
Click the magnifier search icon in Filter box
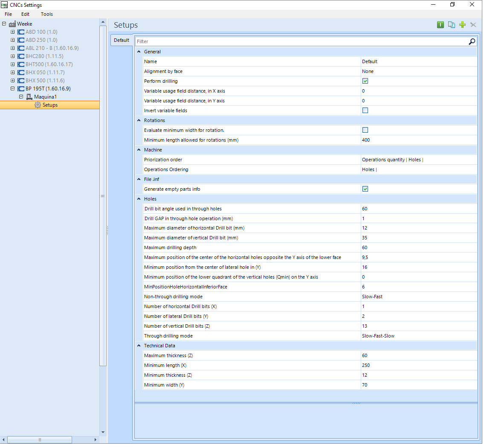coord(473,41)
